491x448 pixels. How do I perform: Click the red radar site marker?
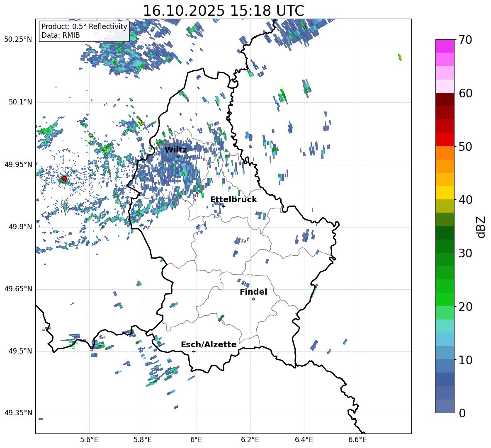pos(64,179)
